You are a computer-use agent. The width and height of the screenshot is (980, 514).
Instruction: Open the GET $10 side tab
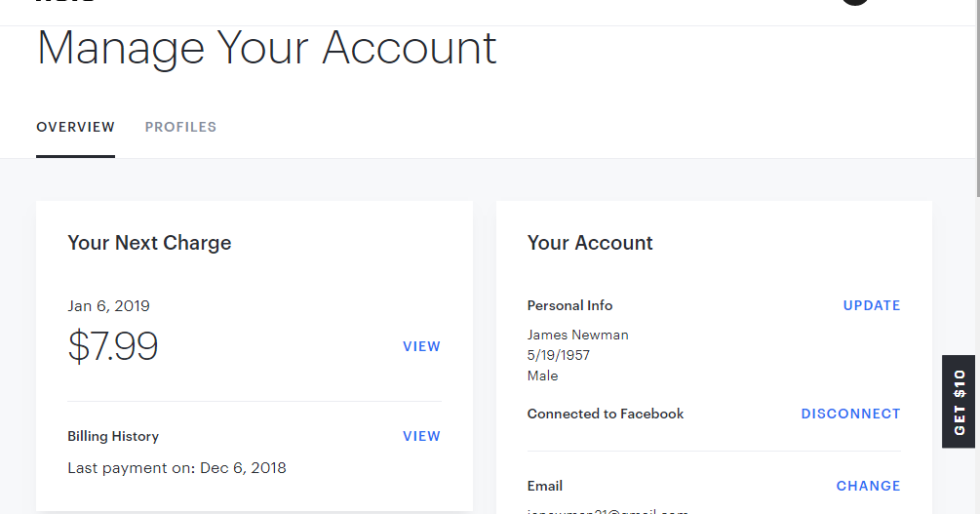tap(960, 402)
